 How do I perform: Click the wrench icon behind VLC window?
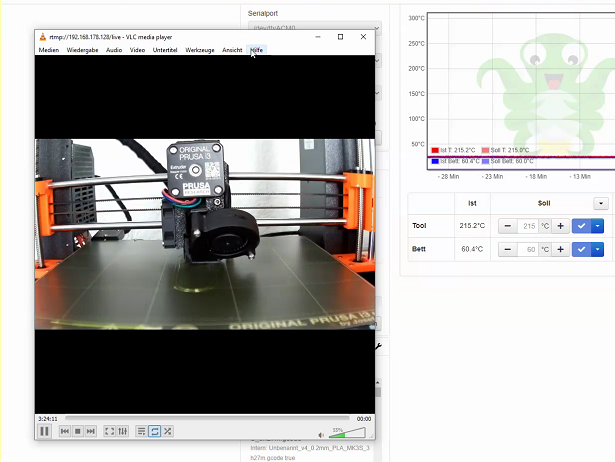(378, 346)
